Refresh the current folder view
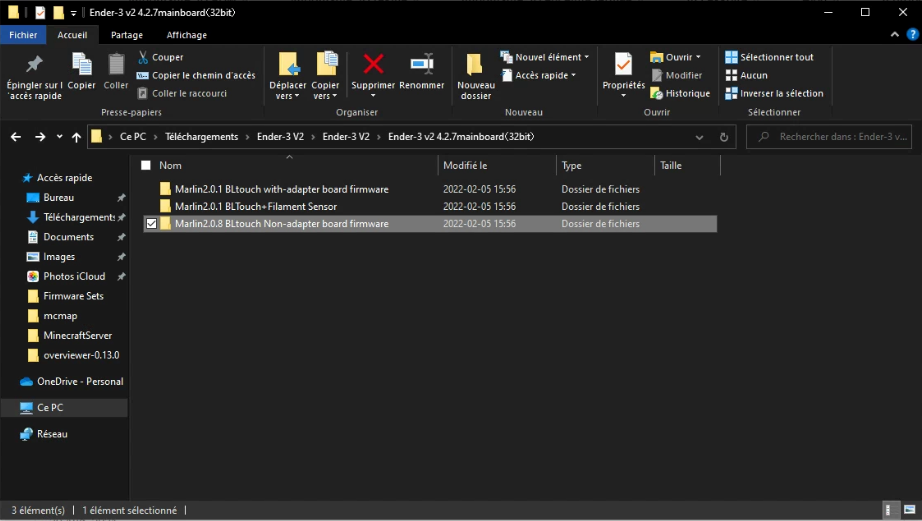This screenshot has width=922, height=521. [x=724, y=137]
